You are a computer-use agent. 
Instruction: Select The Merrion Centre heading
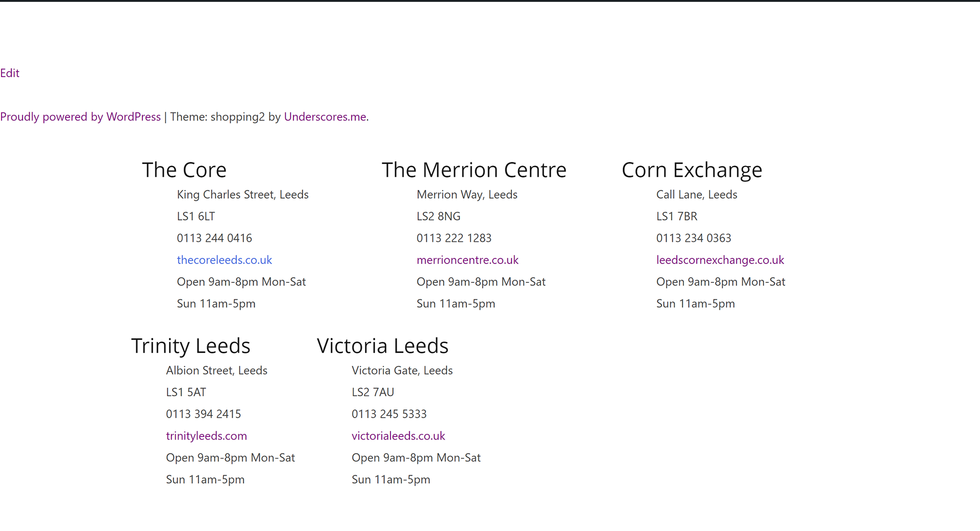(x=474, y=170)
